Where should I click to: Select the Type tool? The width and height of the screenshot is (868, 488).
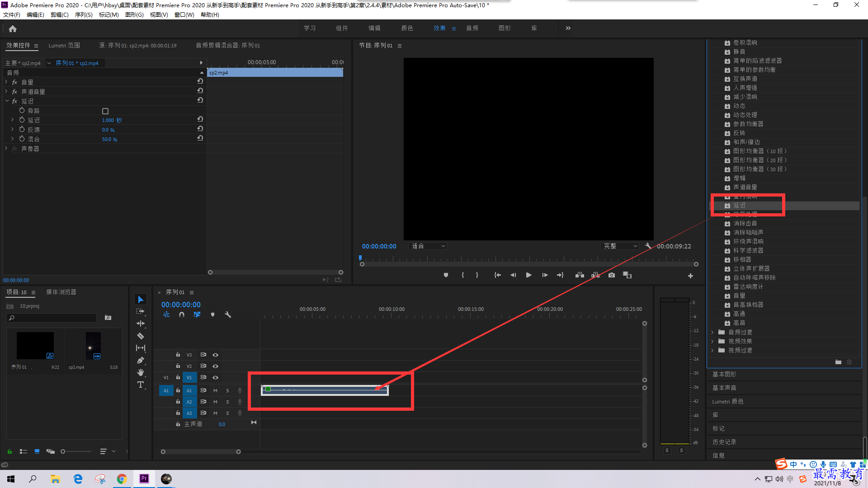(141, 385)
